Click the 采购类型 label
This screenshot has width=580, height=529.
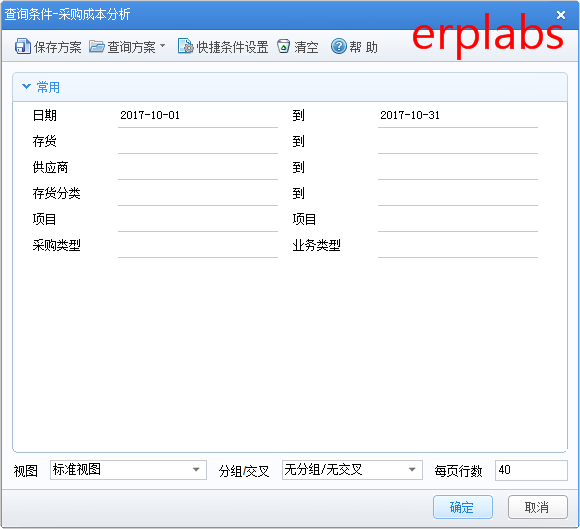(56, 245)
